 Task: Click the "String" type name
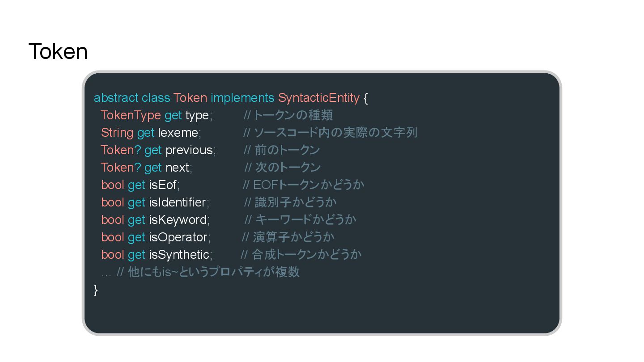117,133
